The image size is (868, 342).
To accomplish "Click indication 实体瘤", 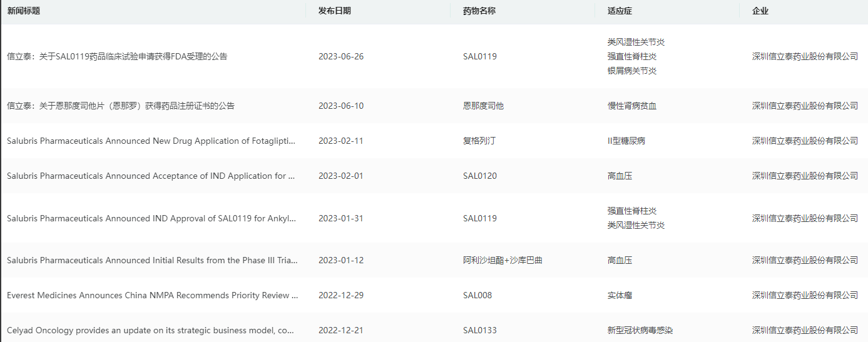I will (x=620, y=295).
